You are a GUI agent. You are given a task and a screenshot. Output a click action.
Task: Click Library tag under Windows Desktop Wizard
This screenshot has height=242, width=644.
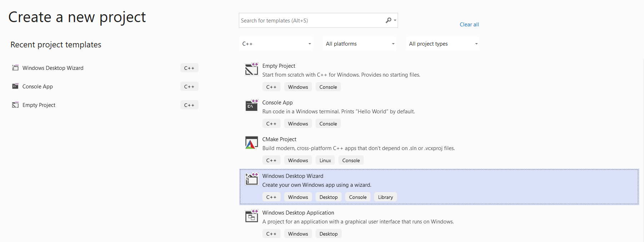386,197
